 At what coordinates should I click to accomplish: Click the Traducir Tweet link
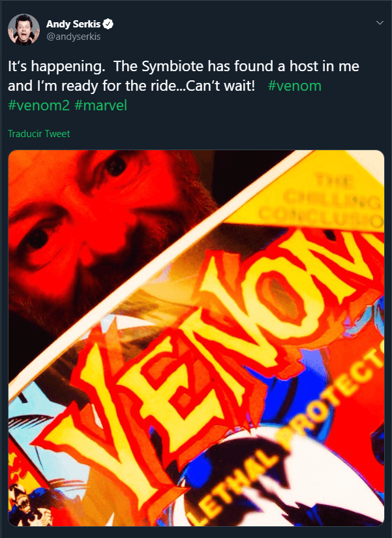click(38, 134)
